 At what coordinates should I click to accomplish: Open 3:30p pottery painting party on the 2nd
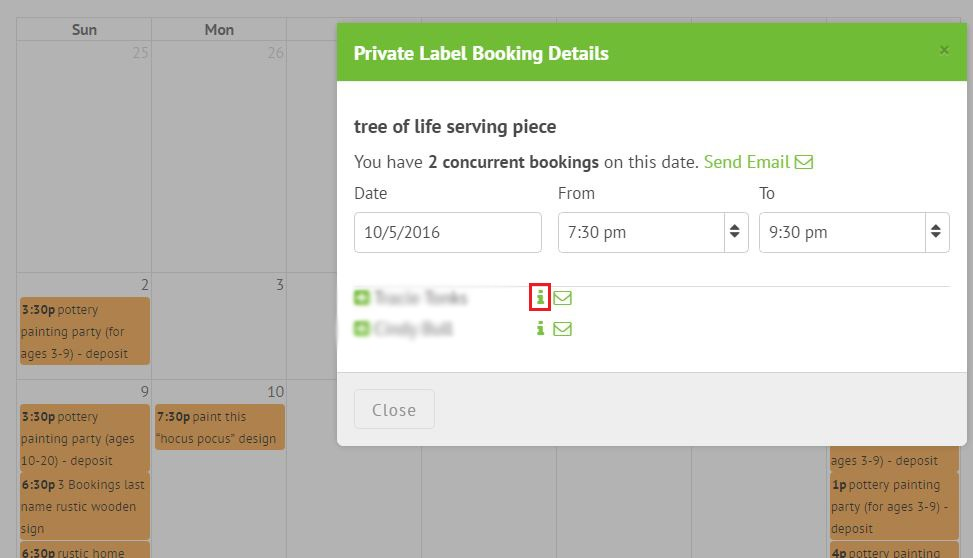(84, 331)
